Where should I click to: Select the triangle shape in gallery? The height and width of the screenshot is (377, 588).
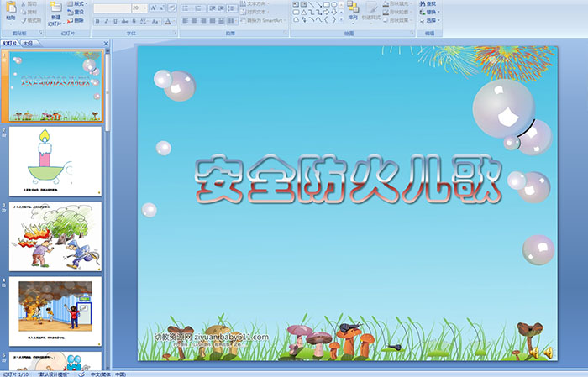[x=304, y=13]
